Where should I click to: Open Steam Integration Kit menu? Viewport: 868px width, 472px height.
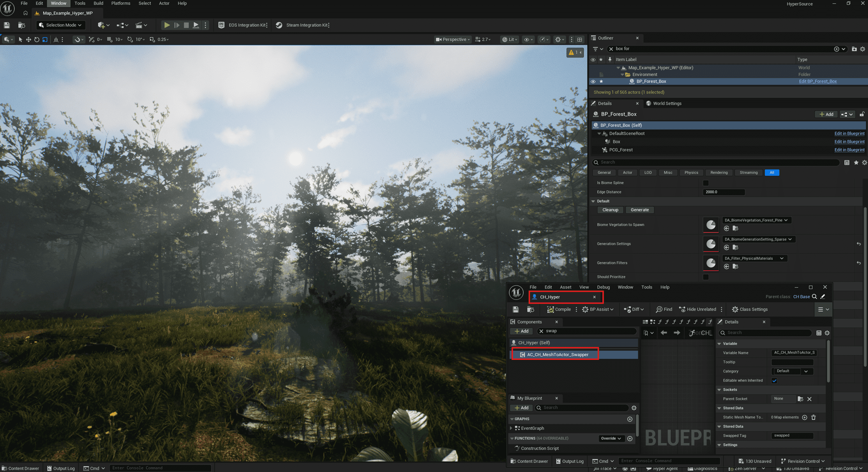pyautogui.click(x=302, y=25)
